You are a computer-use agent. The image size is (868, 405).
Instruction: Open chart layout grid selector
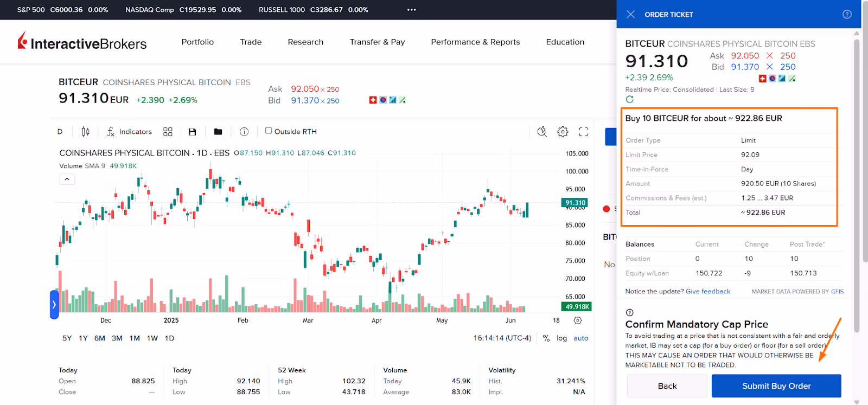[x=168, y=132]
